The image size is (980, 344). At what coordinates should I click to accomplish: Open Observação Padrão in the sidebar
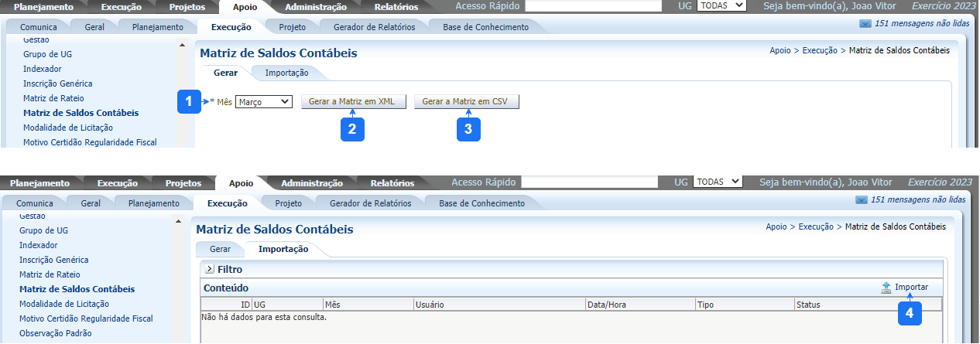[55, 333]
